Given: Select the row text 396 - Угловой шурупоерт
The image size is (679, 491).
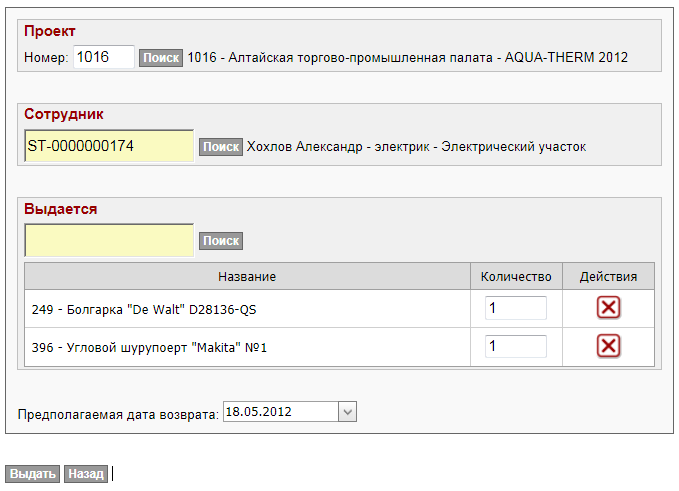Looking at the screenshot, I should click(x=150, y=347).
